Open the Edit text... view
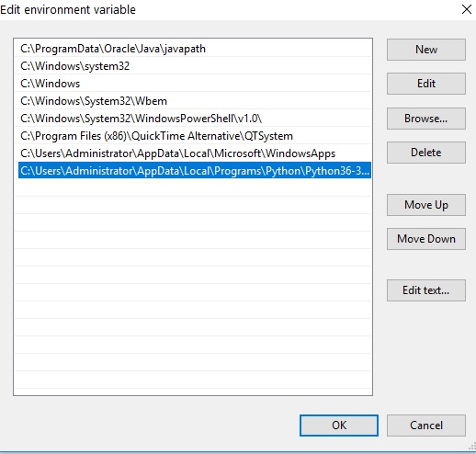This screenshot has width=476, height=454. pyautogui.click(x=426, y=290)
